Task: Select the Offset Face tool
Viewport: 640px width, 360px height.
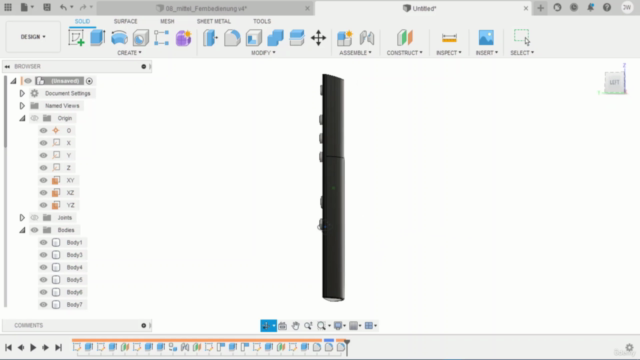Action: pos(297,38)
